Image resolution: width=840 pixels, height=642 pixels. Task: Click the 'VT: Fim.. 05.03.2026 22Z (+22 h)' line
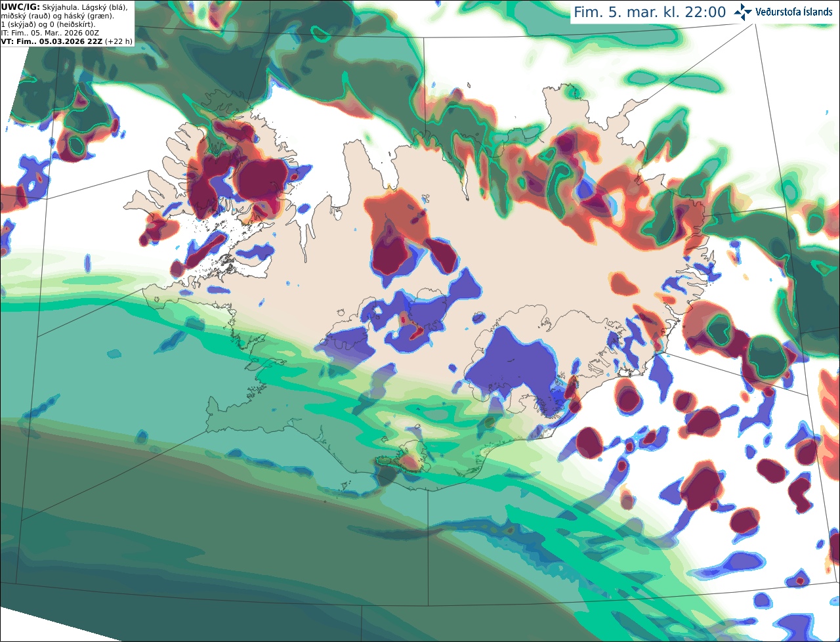tap(67, 41)
